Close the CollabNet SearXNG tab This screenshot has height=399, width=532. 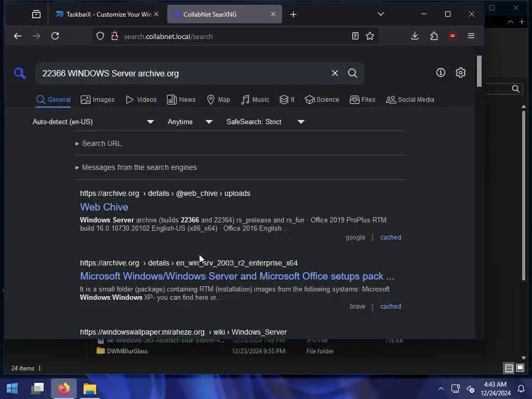pos(273,14)
